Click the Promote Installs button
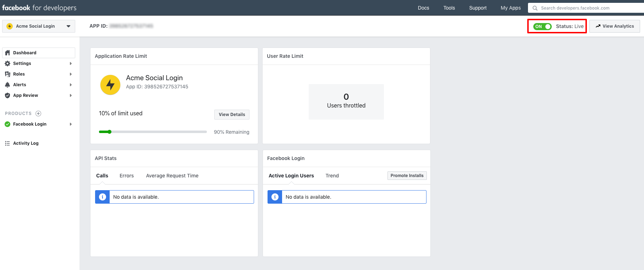The height and width of the screenshot is (270, 644). pyautogui.click(x=407, y=176)
